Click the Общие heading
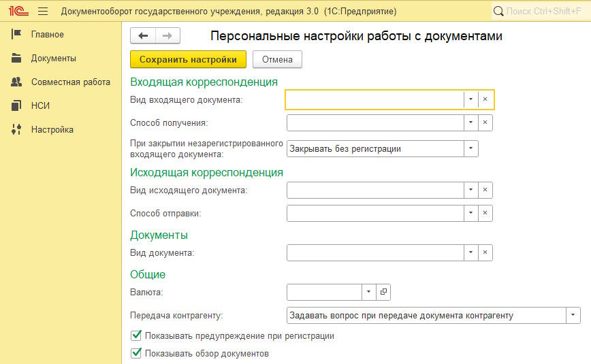591x364 pixels. point(148,274)
